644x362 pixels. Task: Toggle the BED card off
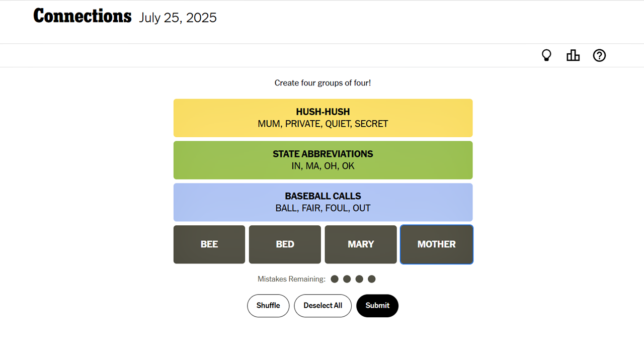[x=285, y=244]
